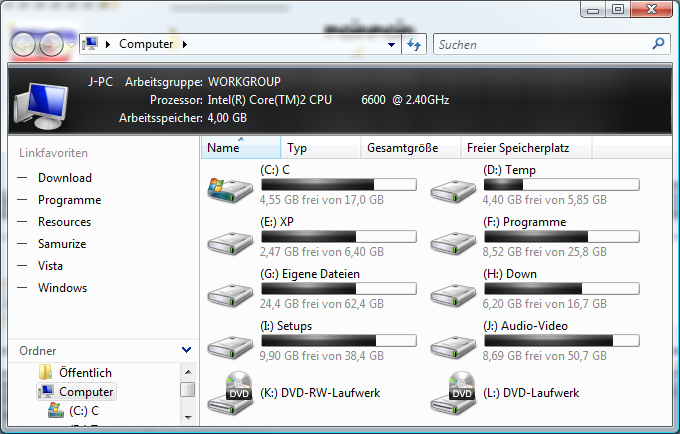Select the (G:) Eigene Dateien drive icon

[230, 295]
